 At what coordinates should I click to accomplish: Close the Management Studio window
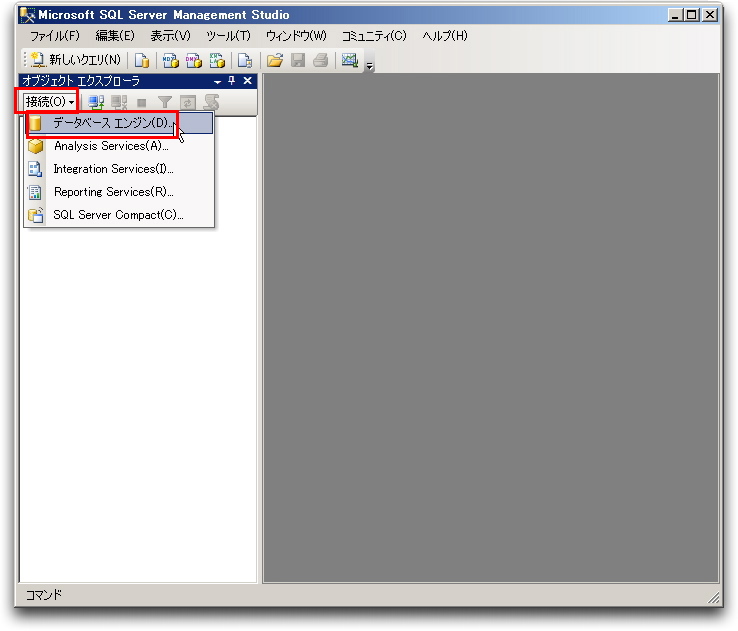(x=710, y=15)
